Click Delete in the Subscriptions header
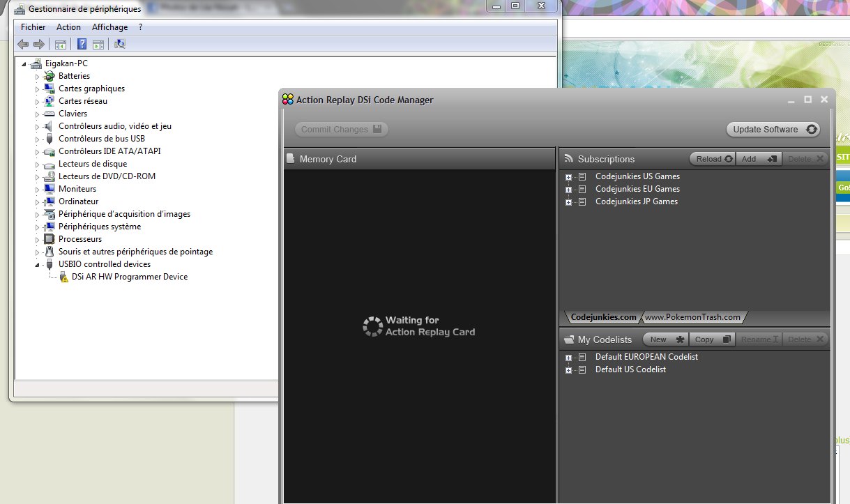 point(805,159)
